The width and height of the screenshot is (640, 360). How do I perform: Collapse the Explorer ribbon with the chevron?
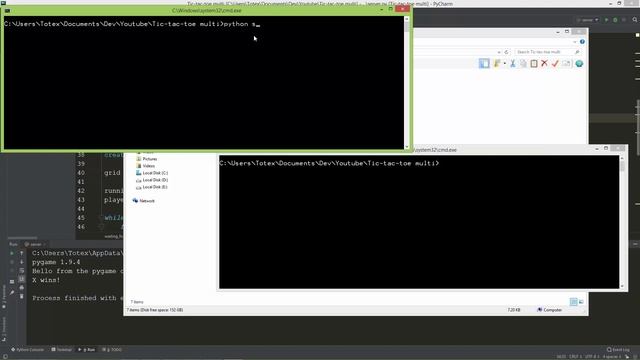pos(575,42)
